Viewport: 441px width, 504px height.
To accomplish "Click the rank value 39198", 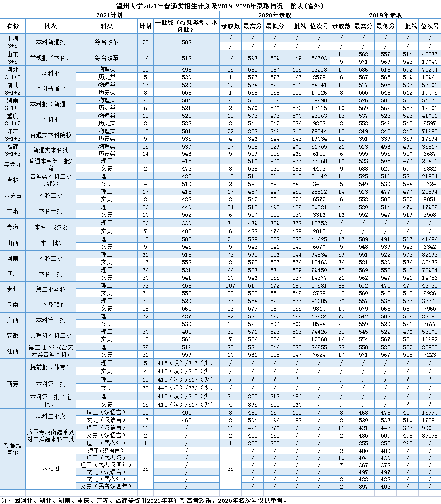I will pos(430,435).
